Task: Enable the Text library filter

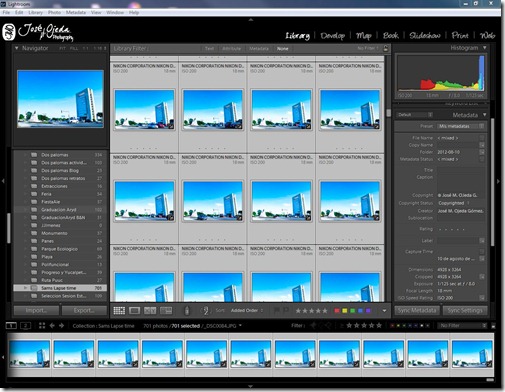Action: tap(209, 49)
